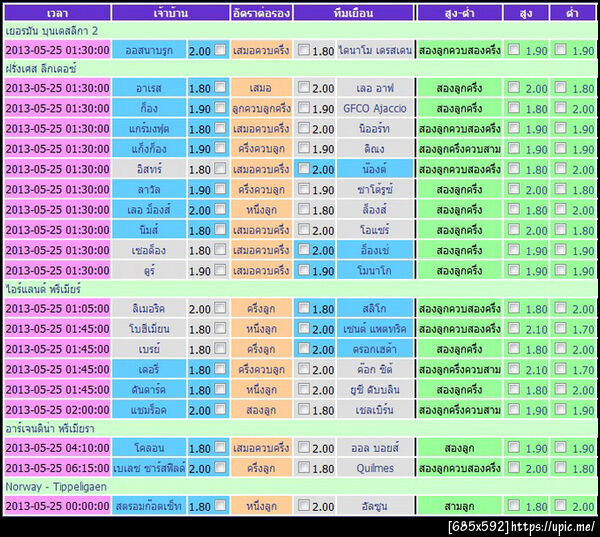Click the 'อาร์เจนติน่า พรีเมียรา' league heading
600x537 pixels.
point(50,428)
